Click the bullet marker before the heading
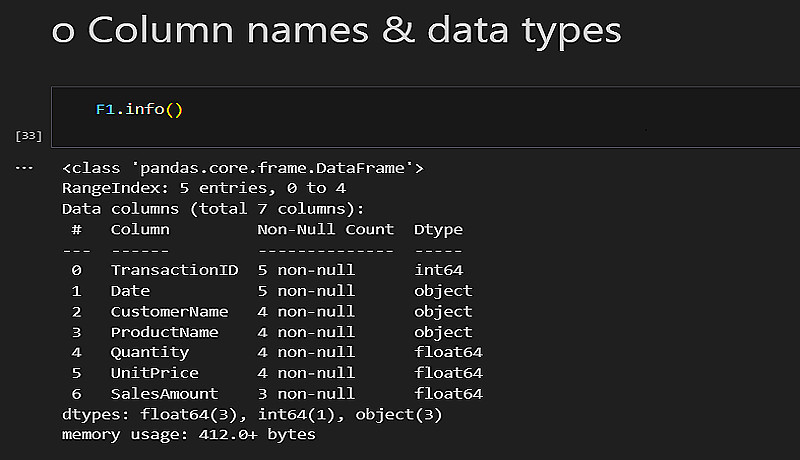This screenshot has width=800, height=460. tap(62, 32)
